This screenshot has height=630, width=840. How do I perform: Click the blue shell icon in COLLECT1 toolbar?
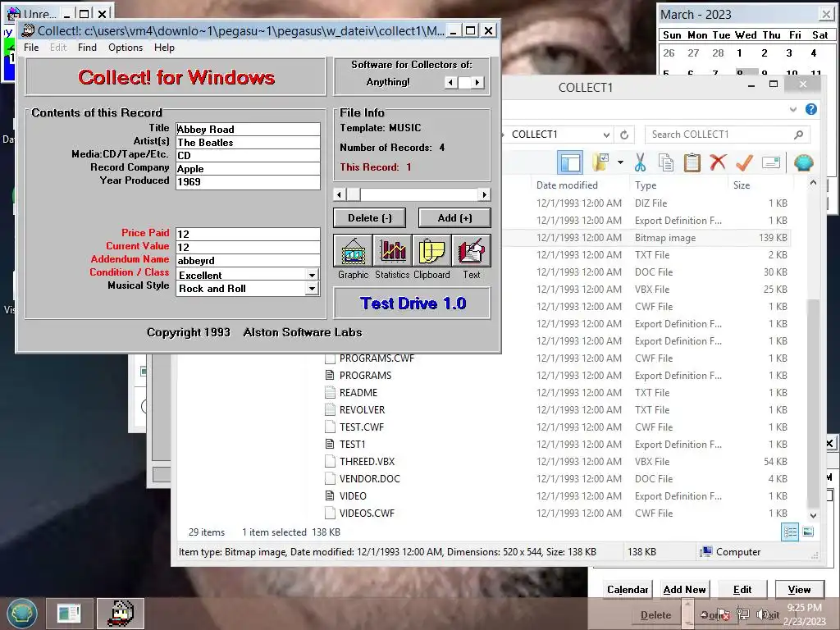coord(803,162)
